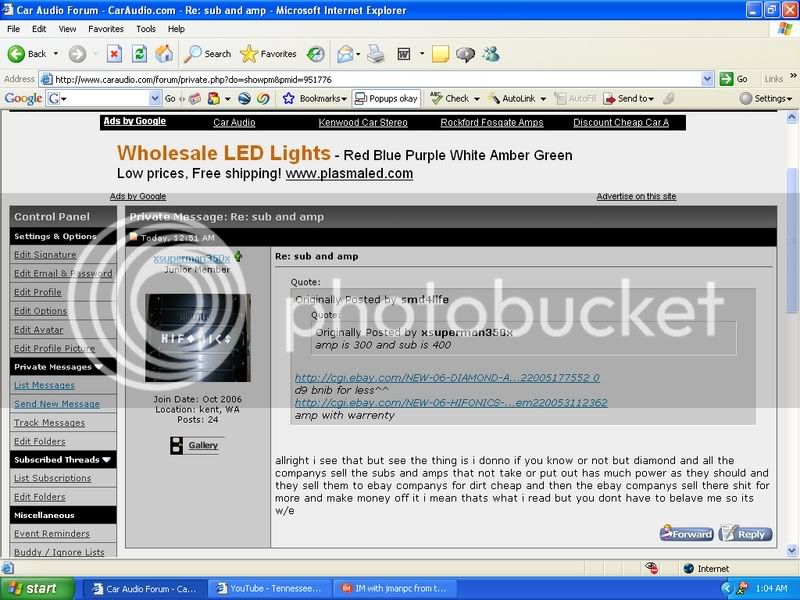This screenshot has height=600, width=800.
Task: Open the Messenger people icon
Action: pos(491,54)
